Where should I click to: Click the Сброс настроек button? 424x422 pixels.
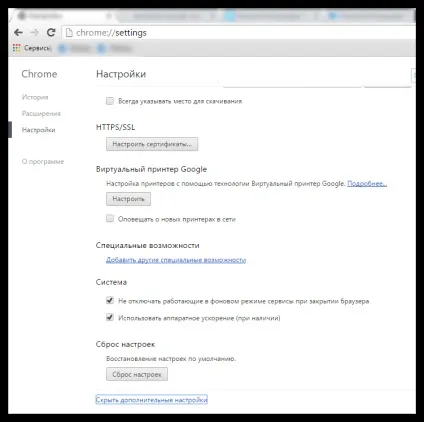point(137,374)
